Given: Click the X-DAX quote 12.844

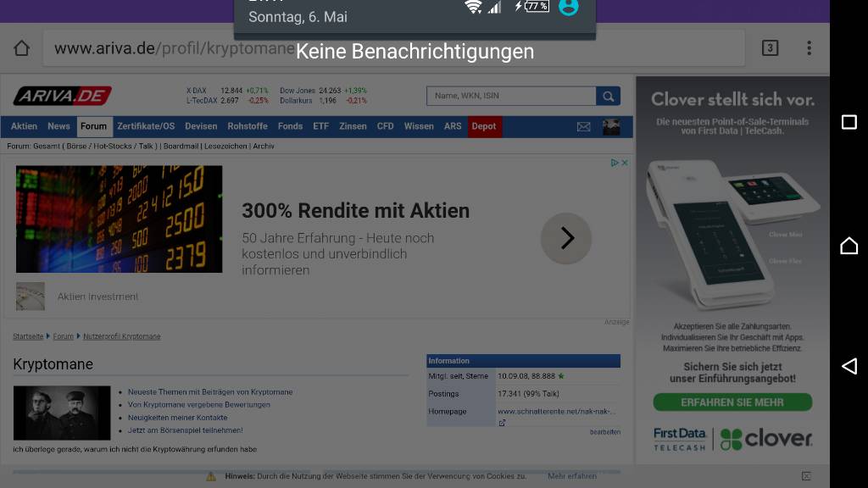Looking at the screenshot, I should coord(231,91).
